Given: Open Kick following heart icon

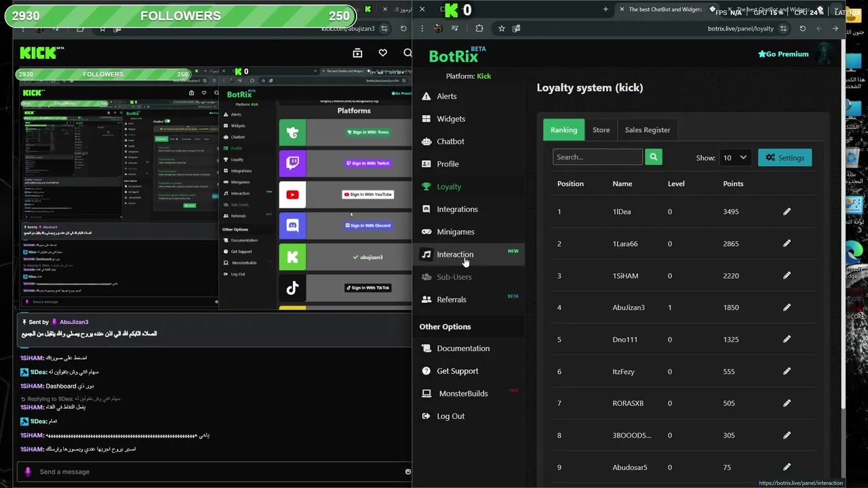Looking at the screenshot, I should 382,53.
